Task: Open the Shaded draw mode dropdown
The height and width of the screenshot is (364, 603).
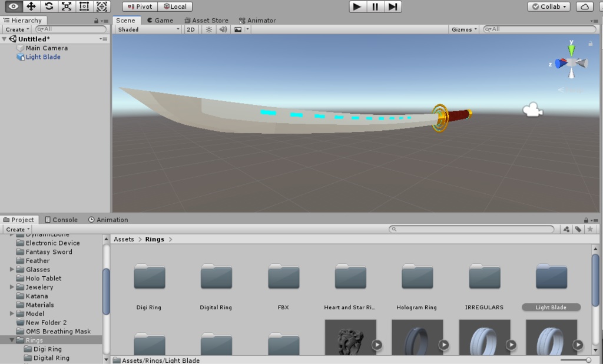Action: pos(146,29)
